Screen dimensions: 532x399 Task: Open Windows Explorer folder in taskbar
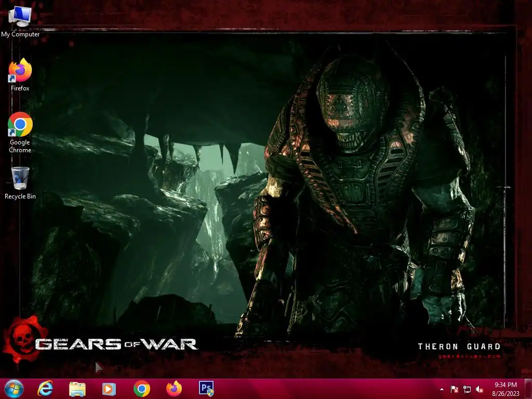pos(77,389)
